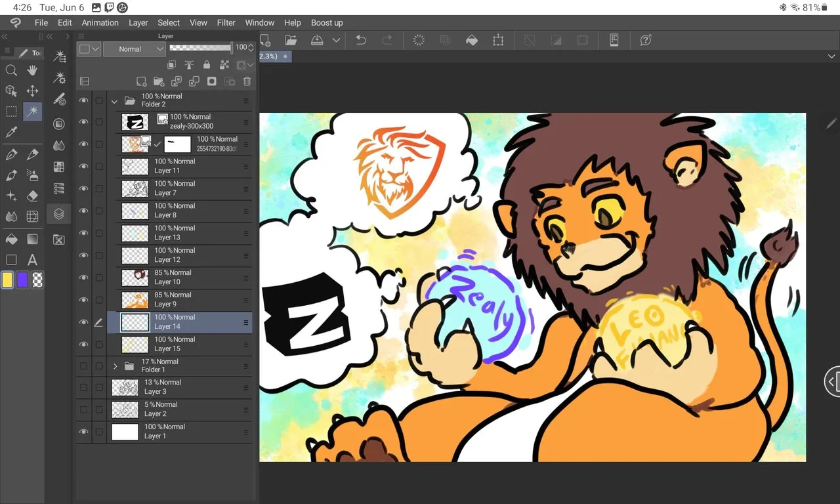This screenshot has width=840, height=504.
Task: Open the Normal blending mode dropdown
Action: [x=133, y=49]
